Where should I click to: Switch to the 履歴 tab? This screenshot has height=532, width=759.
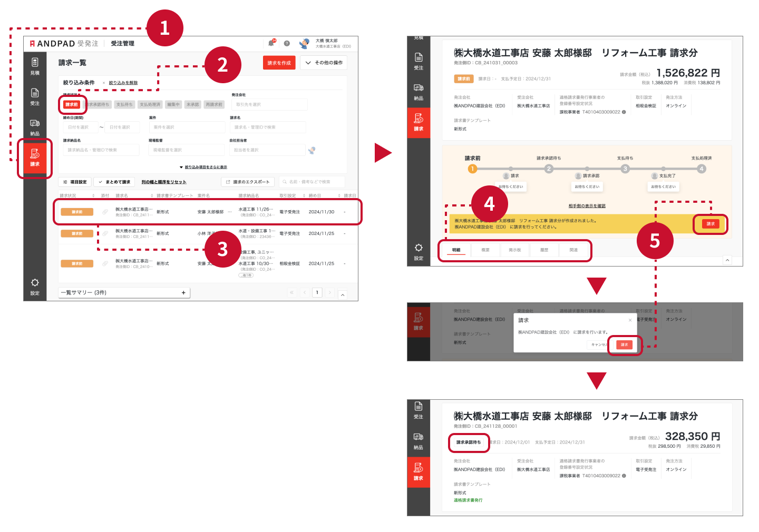[x=544, y=250]
